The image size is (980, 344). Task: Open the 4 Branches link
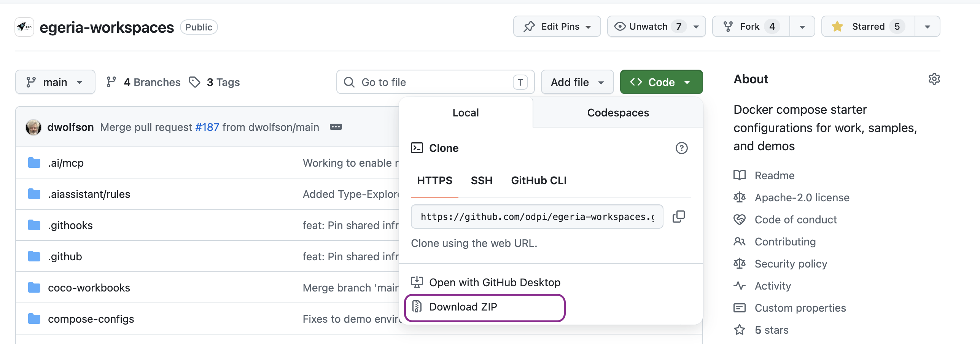pos(143,82)
